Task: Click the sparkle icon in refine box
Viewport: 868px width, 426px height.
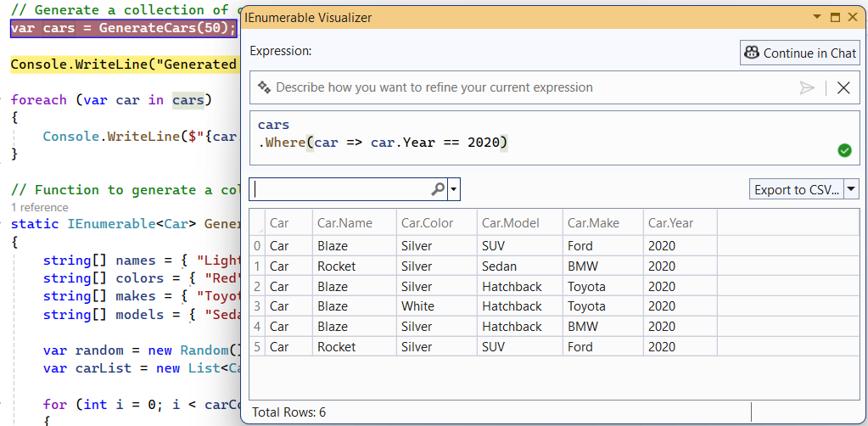Action: pyautogui.click(x=264, y=87)
